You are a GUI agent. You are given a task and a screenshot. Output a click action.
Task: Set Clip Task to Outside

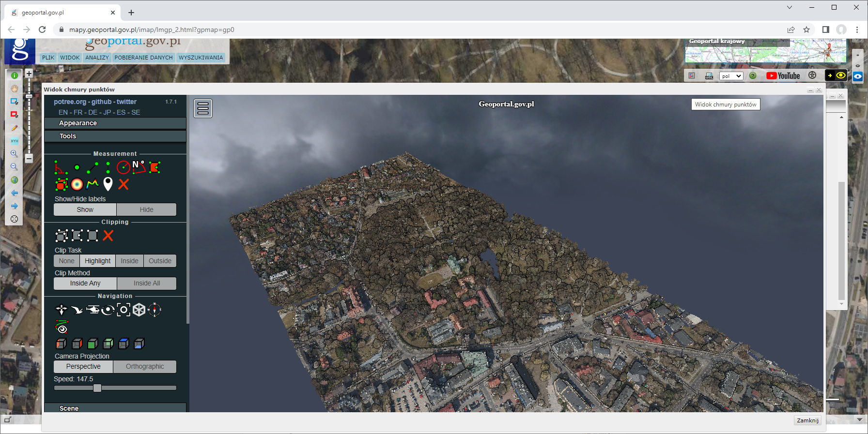pyautogui.click(x=160, y=261)
